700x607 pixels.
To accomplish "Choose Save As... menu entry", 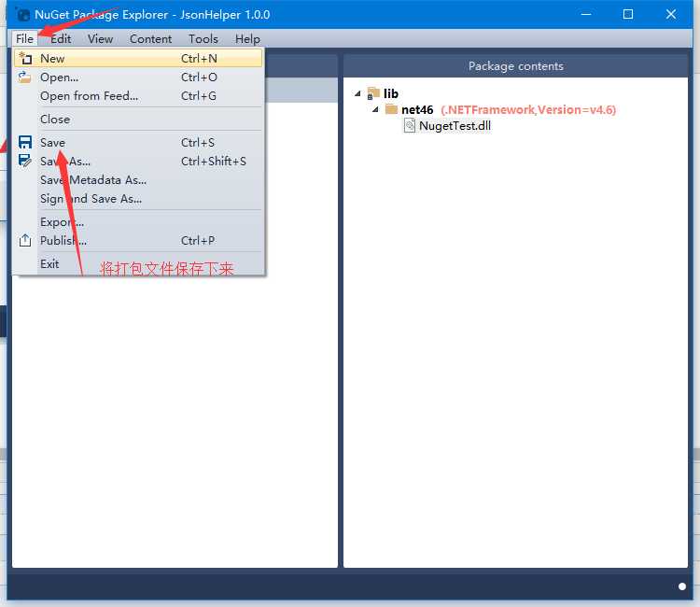I will (138, 162).
